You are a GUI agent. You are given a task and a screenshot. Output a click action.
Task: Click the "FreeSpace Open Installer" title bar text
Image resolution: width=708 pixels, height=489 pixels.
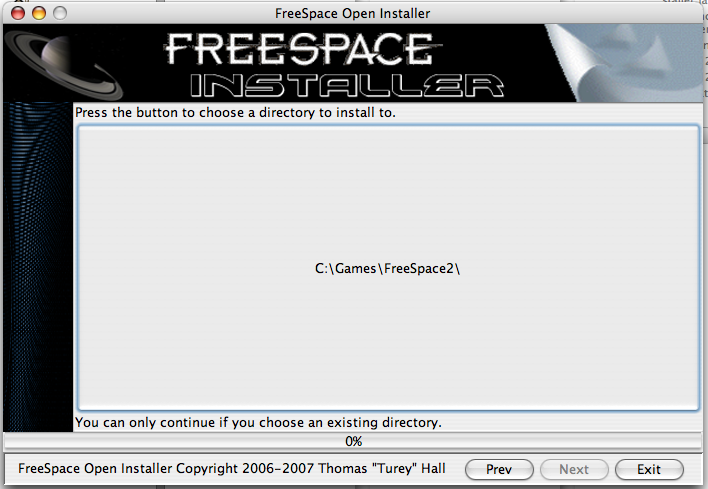[x=353, y=14]
